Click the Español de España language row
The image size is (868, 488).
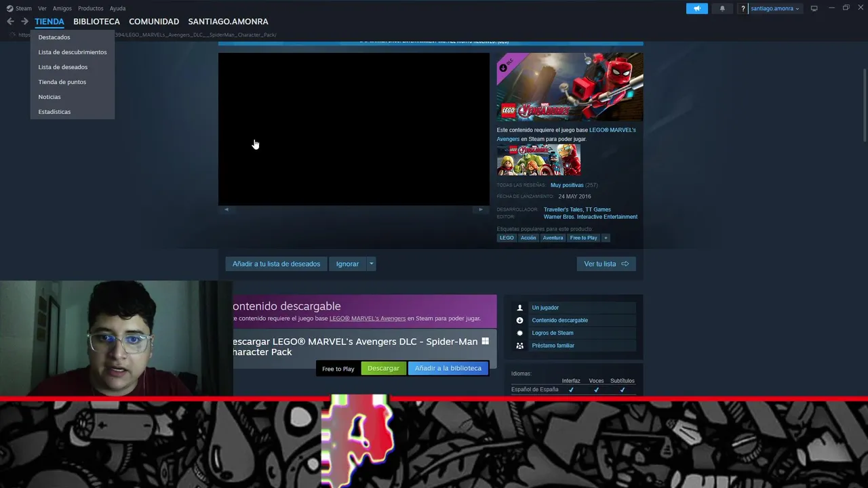tap(574, 390)
